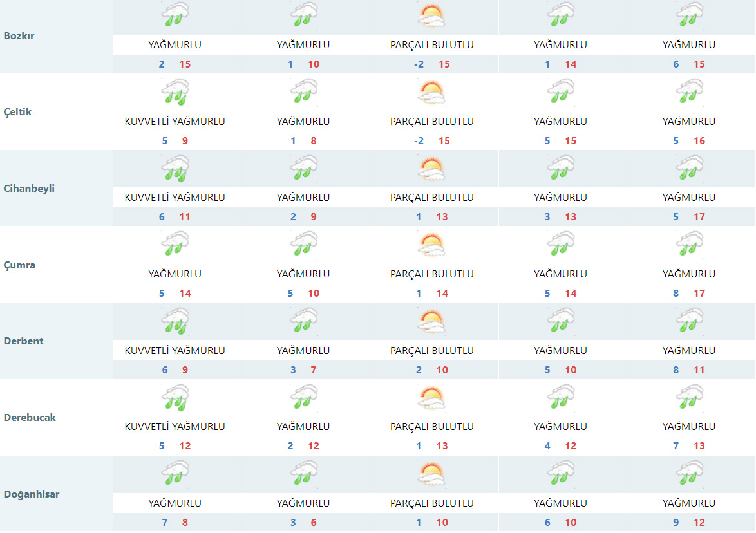
Task: Click Derbent's heavy rain cloud icon
Action: (x=175, y=322)
